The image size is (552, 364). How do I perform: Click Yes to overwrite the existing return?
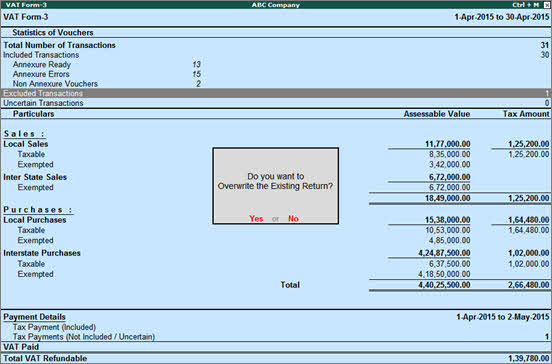tap(256, 219)
